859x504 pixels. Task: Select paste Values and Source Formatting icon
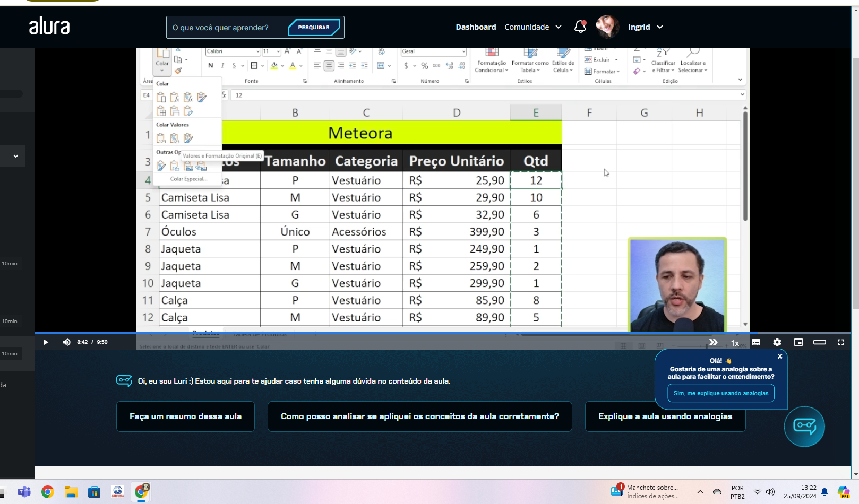(188, 138)
